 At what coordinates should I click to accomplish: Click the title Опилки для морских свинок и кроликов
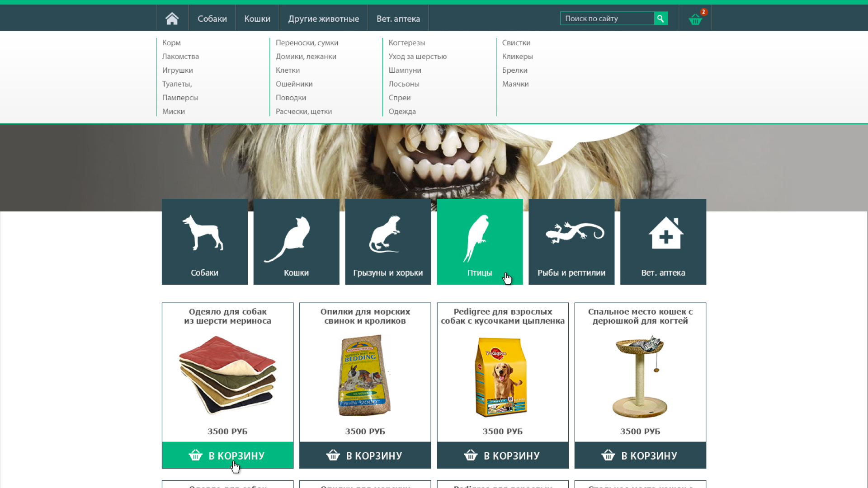(x=365, y=316)
